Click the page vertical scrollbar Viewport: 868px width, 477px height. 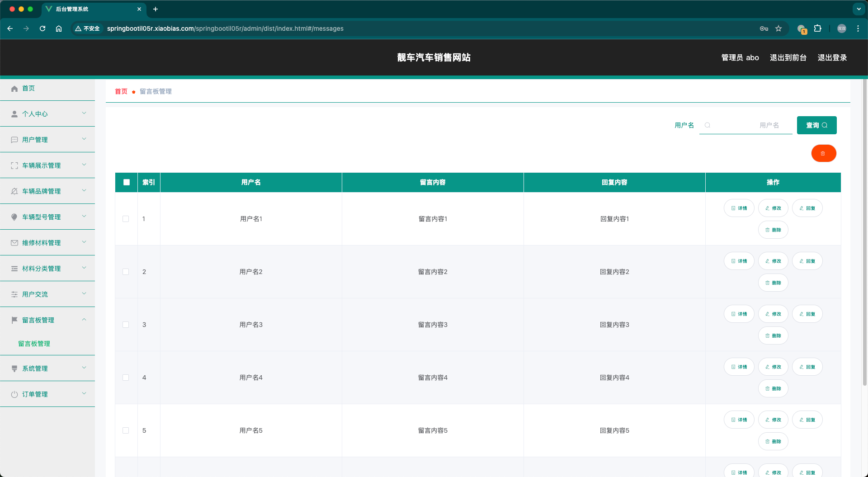(865, 232)
